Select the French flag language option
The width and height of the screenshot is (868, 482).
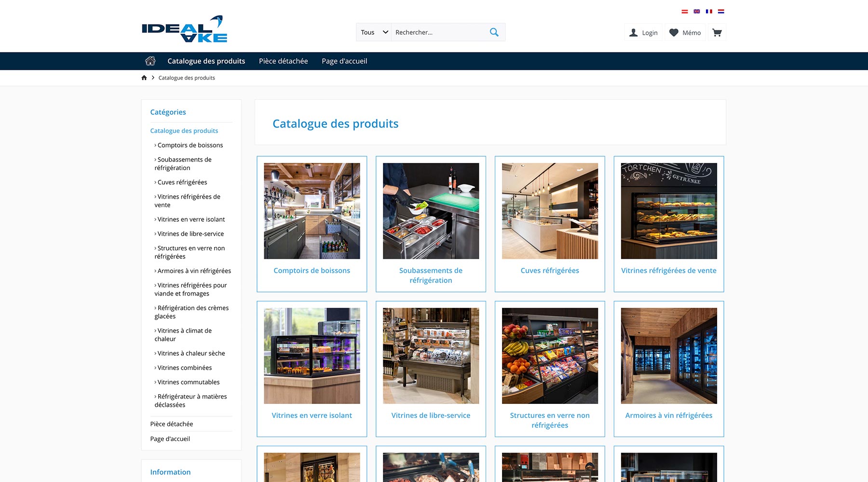click(709, 10)
